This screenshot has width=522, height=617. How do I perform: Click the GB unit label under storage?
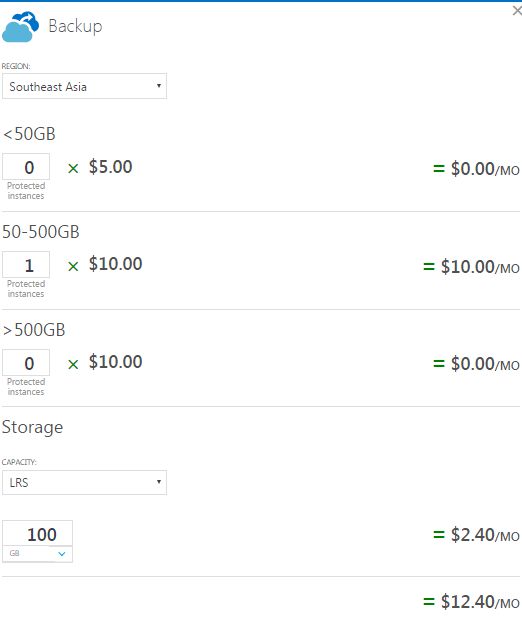click(14, 553)
